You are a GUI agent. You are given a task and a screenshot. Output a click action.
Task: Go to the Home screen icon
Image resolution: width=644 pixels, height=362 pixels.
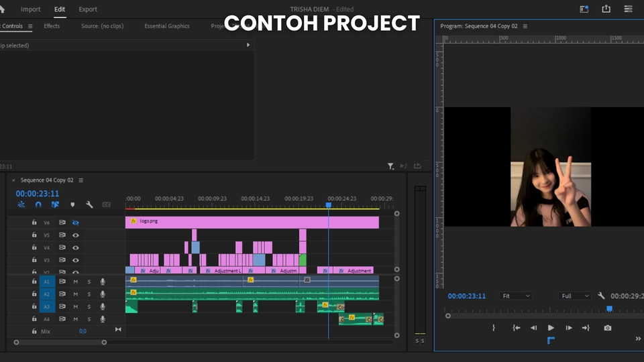[x=2, y=9]
